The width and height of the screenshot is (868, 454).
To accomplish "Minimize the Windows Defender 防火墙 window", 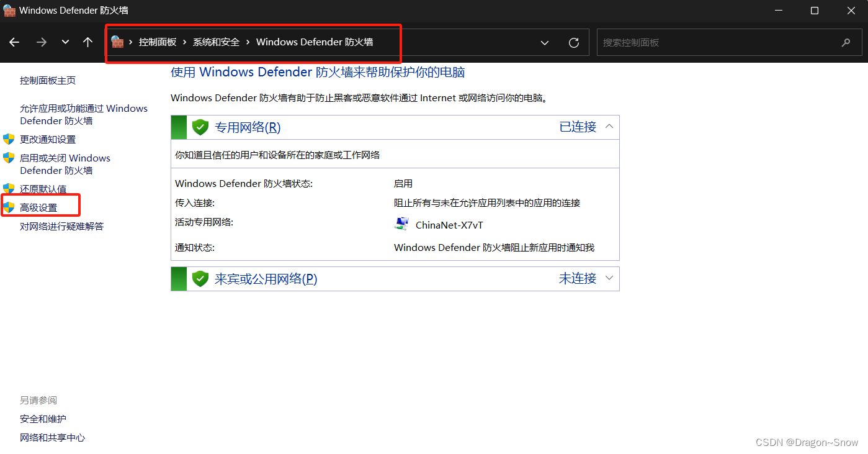I will pos(779,11).
